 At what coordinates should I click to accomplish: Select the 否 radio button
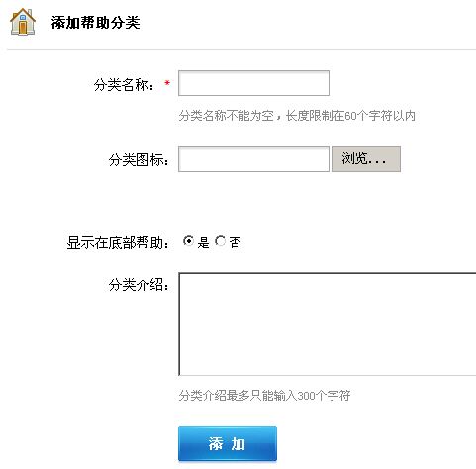[220, 241]
